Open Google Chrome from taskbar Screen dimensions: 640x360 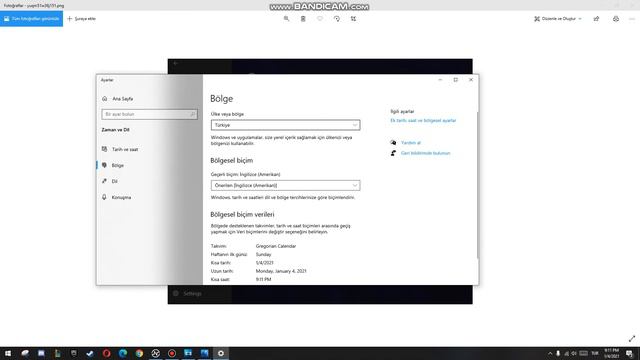139,353
